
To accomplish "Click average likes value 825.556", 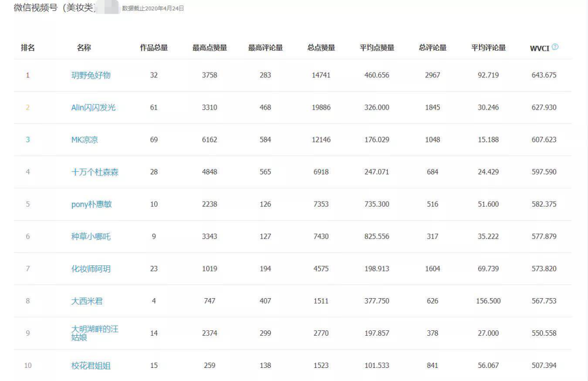I will point(377,237).
